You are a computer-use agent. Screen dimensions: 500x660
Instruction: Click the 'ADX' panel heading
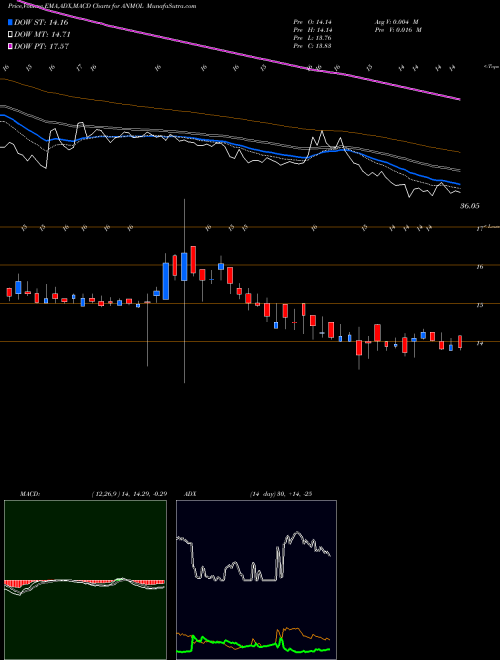tap(191, 494)
